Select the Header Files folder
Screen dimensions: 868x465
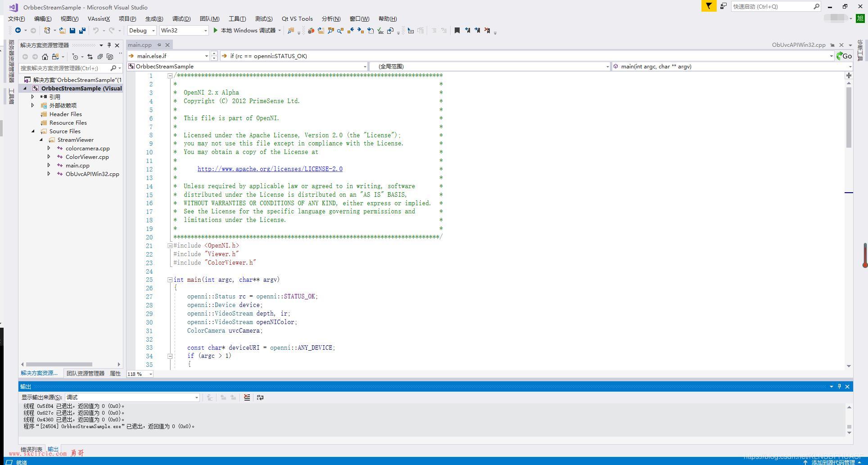pos(65,114)
